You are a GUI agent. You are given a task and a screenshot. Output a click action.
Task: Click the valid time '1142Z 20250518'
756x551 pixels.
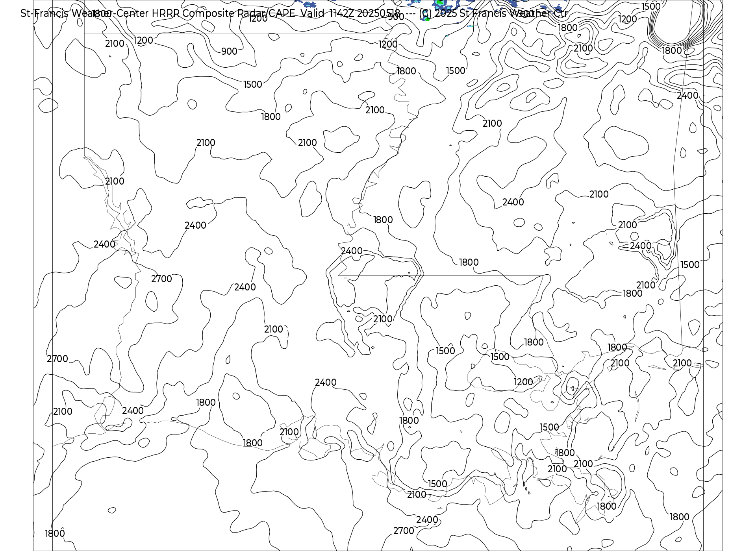click(x=365, y=13)
